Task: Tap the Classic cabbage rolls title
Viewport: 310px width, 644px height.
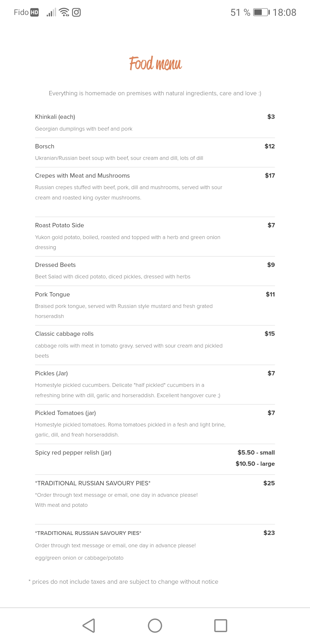Action: coord(64,334)
